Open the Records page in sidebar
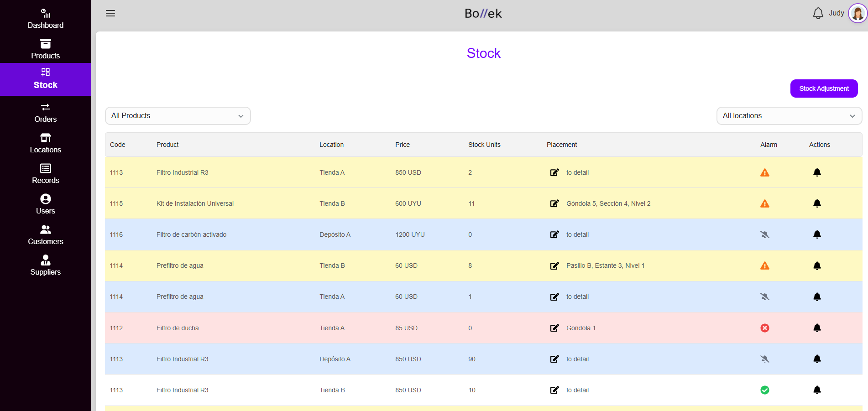The height and width of the screenshot is (411, 868). click(x=46, y=174)
